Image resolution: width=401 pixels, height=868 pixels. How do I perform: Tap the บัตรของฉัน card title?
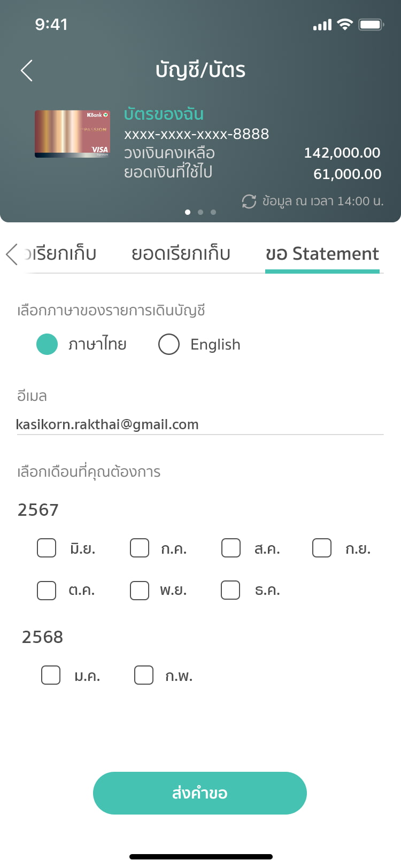pyautogui.click(x=164, y=114)
